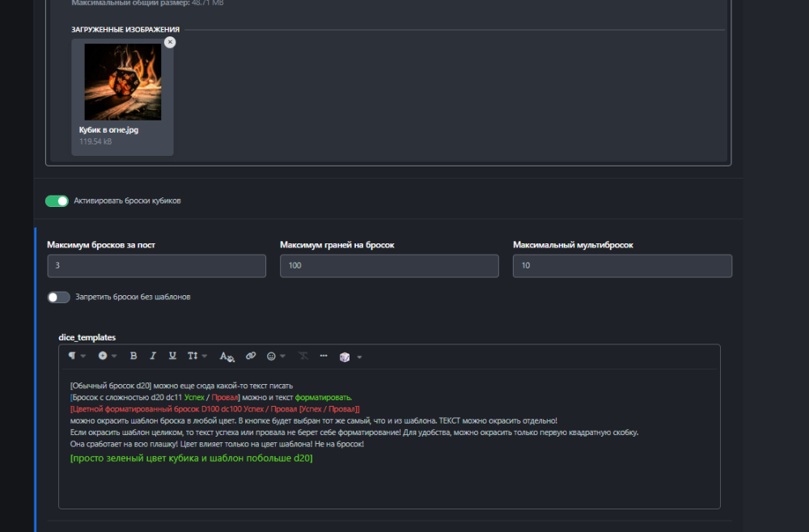Focus the Максимум граней на бросок field
The height and width of the screenshot is (532, 809).
point(389,266)
